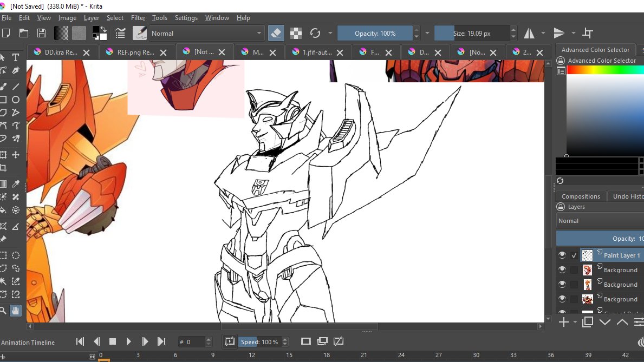644x362 pixels.
Task: Select the Freehand Selection tool
Action: coord(16,268)
